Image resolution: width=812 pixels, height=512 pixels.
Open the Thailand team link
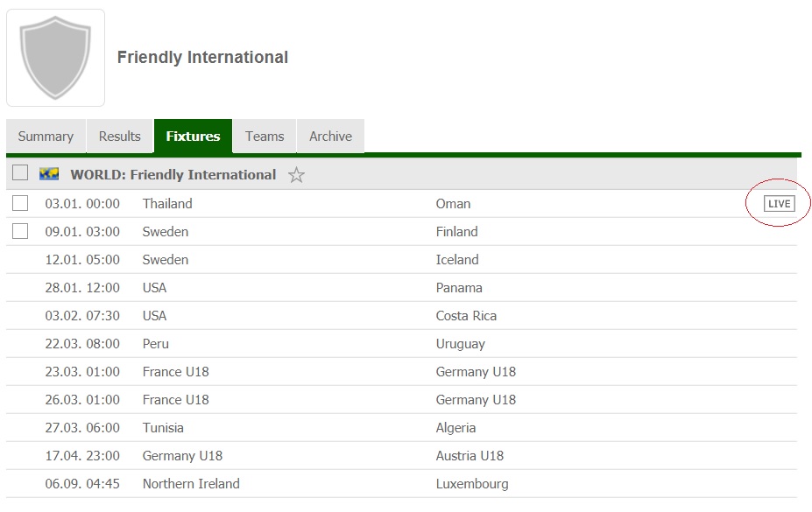tap(167, 204)
